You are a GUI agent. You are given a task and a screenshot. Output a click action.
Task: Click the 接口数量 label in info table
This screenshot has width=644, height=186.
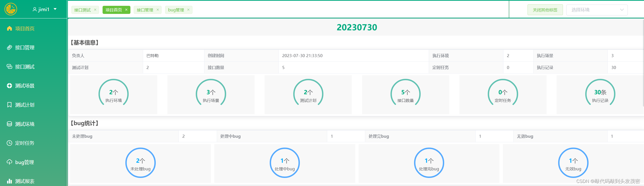click(x=216, y=67)
